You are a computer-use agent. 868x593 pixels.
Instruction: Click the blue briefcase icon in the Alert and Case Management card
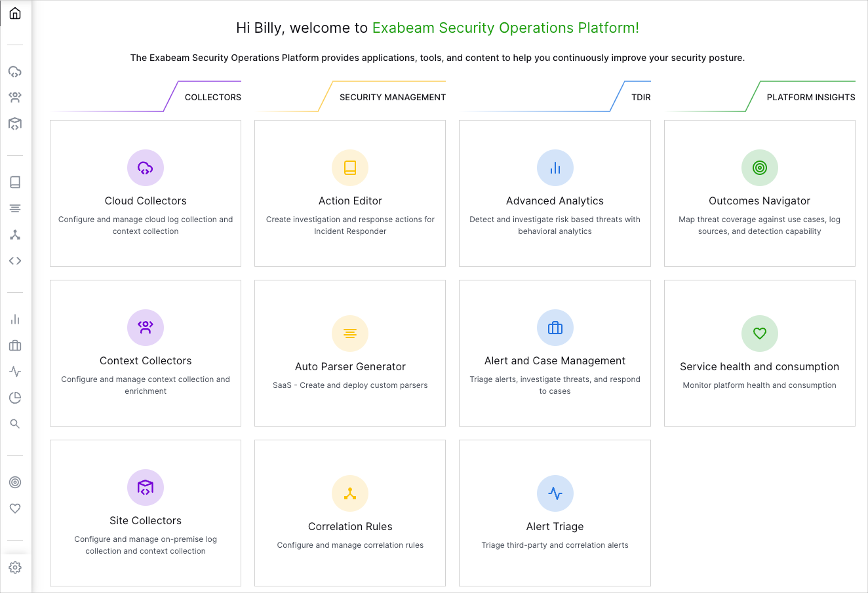click(x=555, y=328)
